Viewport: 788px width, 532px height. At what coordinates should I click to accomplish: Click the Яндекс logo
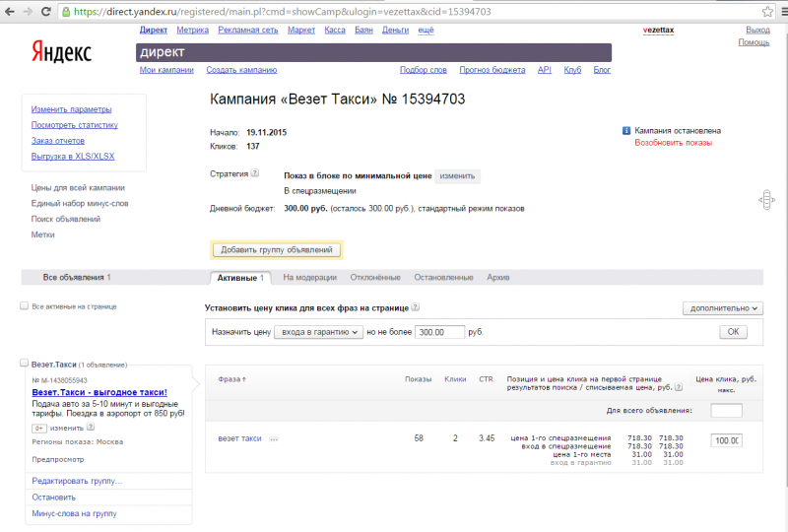[61, 52]
